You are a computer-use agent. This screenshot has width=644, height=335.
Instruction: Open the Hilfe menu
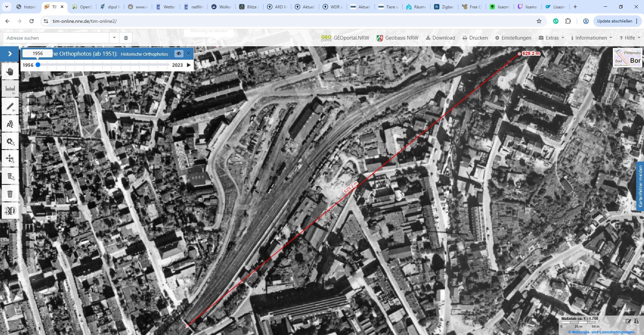630,38
